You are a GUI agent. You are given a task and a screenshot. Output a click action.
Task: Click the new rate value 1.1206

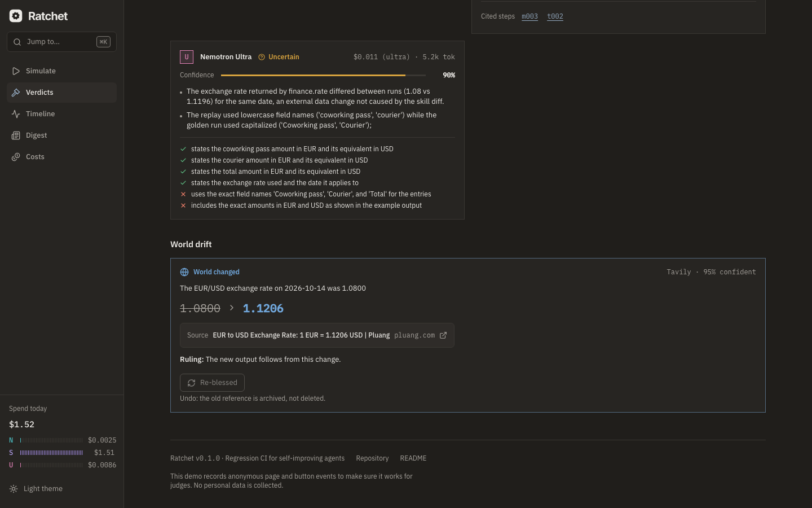click(x=263, y=308)
